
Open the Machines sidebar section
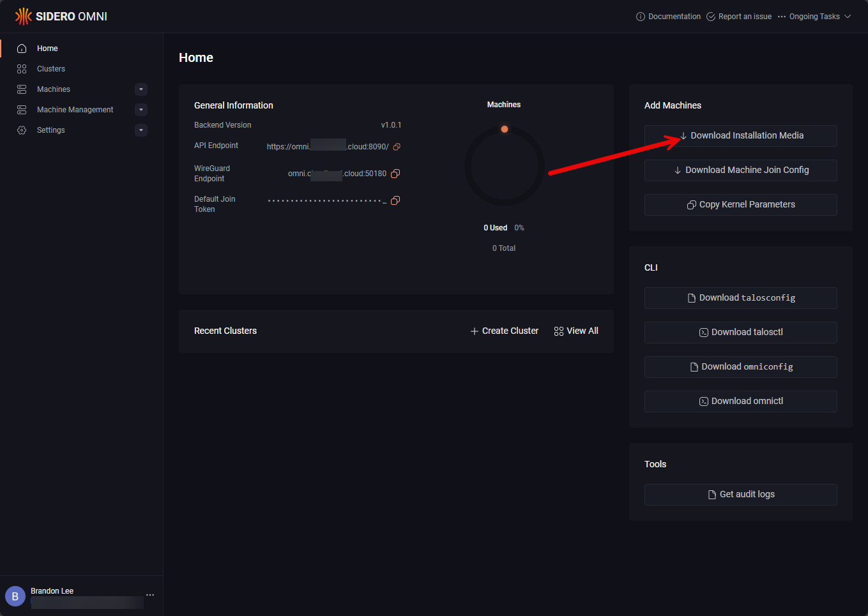tap(82, 89)
